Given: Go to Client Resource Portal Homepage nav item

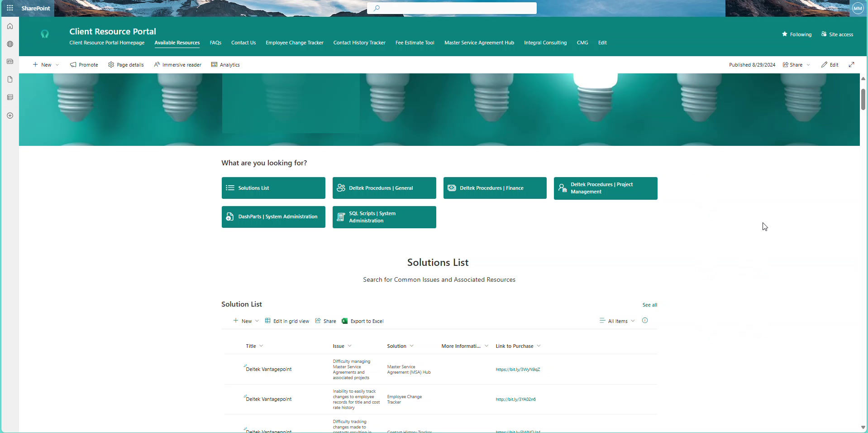Looking at the screenshot, I should 107,43.
